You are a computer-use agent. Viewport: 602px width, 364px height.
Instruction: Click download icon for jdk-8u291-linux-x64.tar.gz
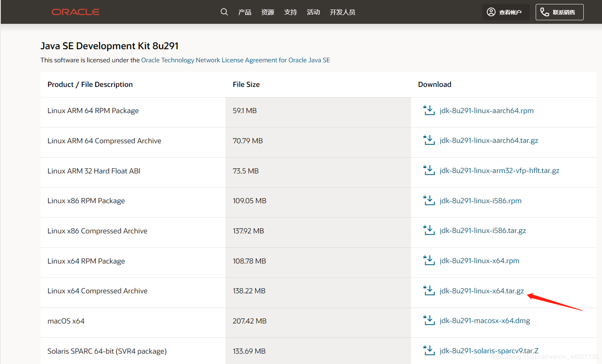[429, 290]
